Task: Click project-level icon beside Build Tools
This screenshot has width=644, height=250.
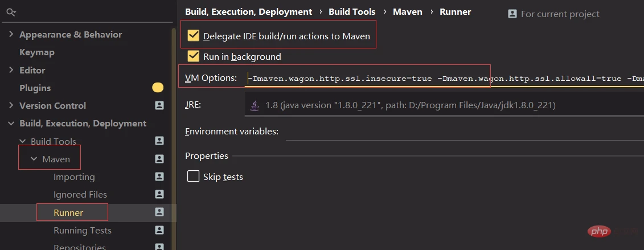Action: click(x=159, y=141)
